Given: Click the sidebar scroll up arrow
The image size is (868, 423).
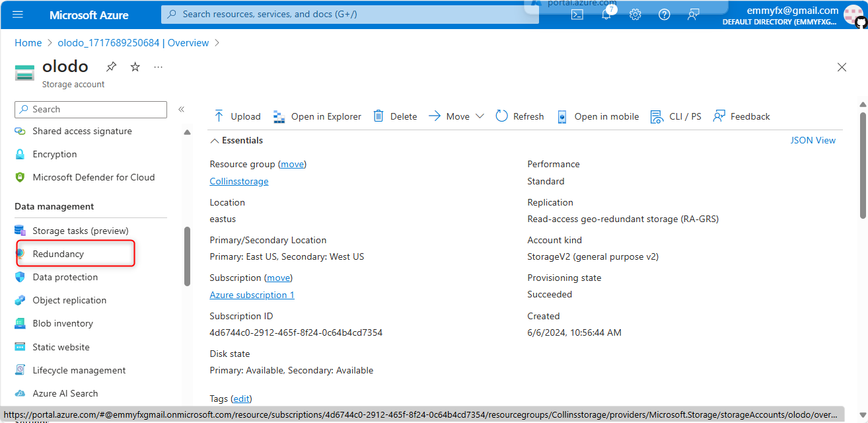Looking at the screenshot, I should point(187,132).
